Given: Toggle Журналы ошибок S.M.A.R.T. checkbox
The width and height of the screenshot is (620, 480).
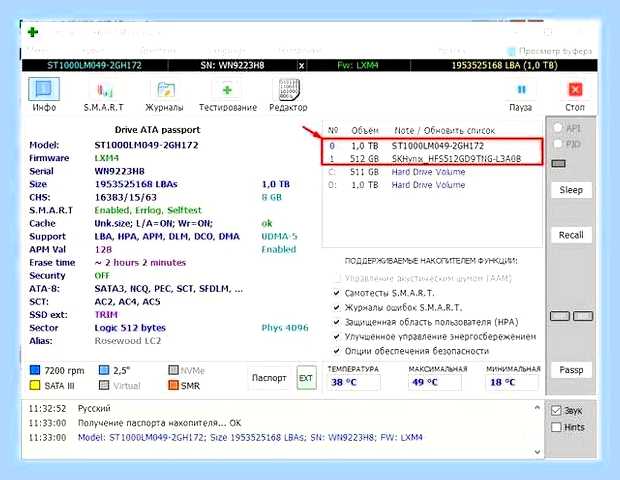Looking at the screenshot, I should click(336, 307).
